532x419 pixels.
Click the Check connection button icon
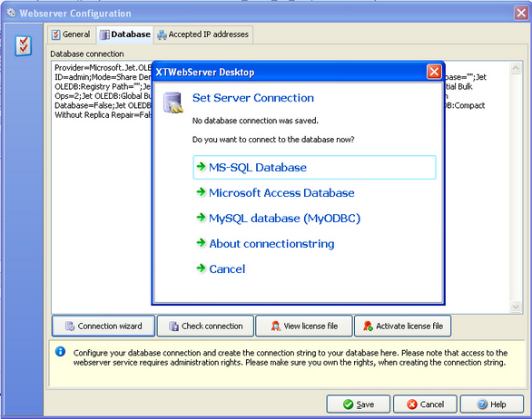click(173, 326)
